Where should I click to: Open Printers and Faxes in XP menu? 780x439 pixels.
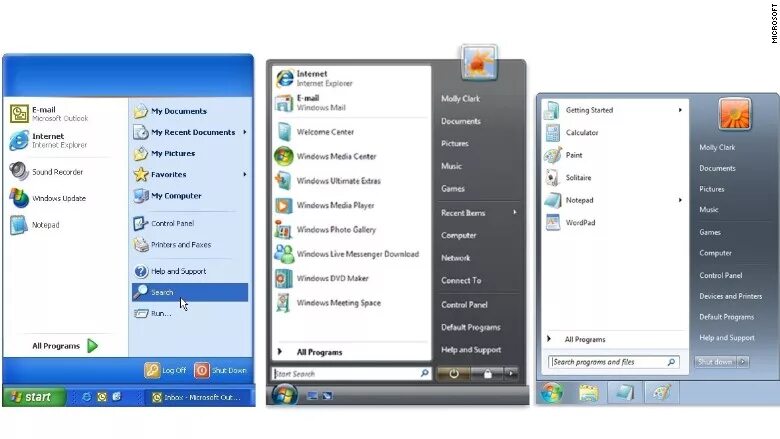(x=172, y=245)
